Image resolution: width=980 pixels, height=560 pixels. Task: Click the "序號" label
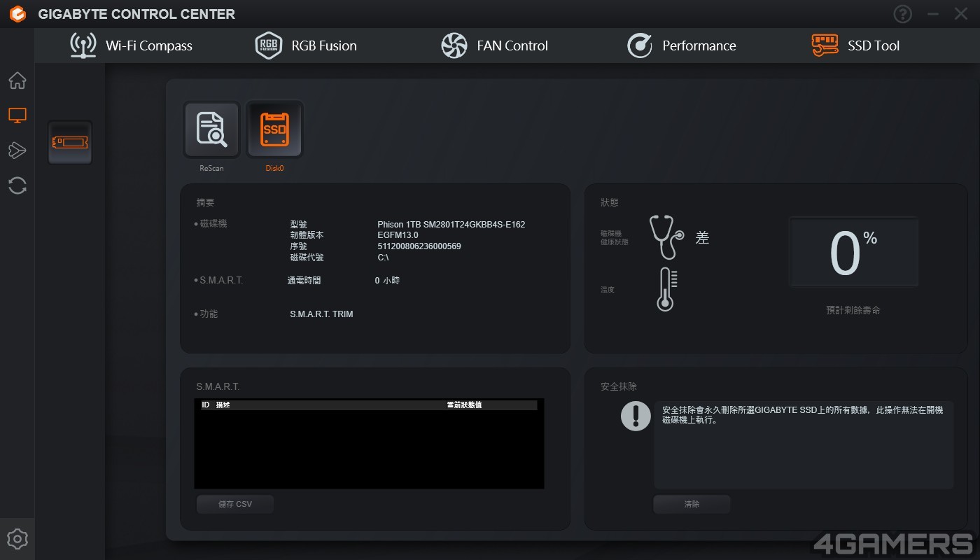pyautogui.click(x=298, y=246)
